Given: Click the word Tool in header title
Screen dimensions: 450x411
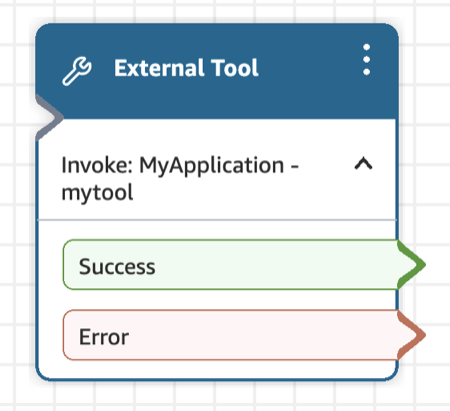Looking at the screenshot, I should (235, 68).
